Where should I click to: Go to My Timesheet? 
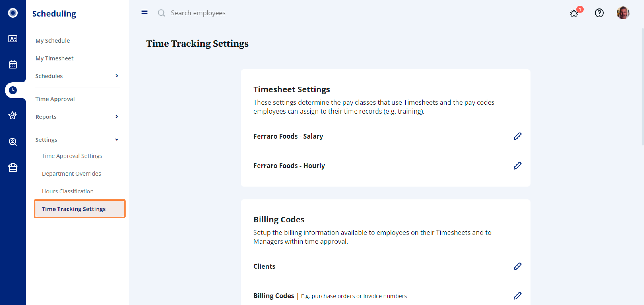pos(54,58)
